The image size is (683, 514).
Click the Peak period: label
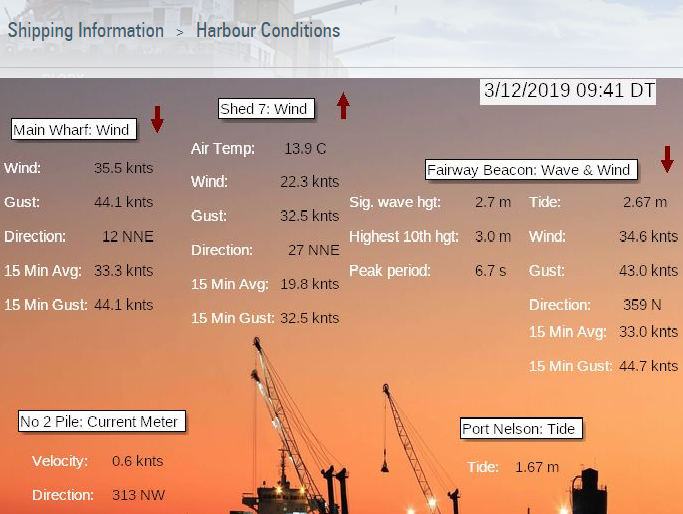click(390, 271)
